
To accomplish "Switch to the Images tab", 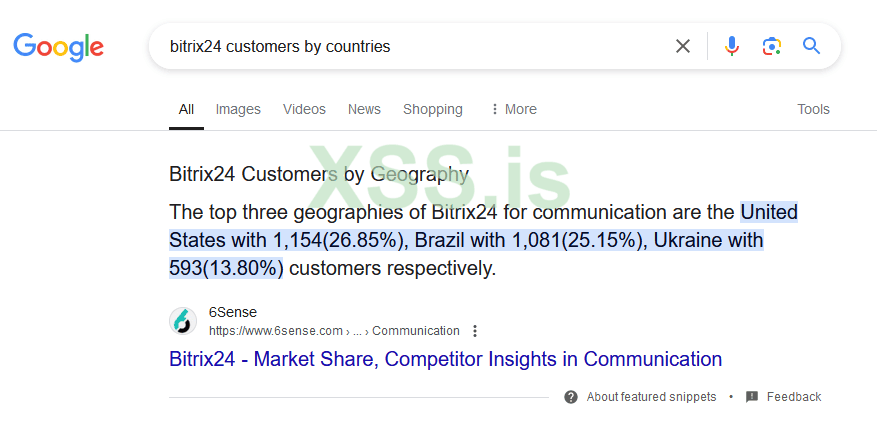I will pyautogui.click(x=238, y=109).
